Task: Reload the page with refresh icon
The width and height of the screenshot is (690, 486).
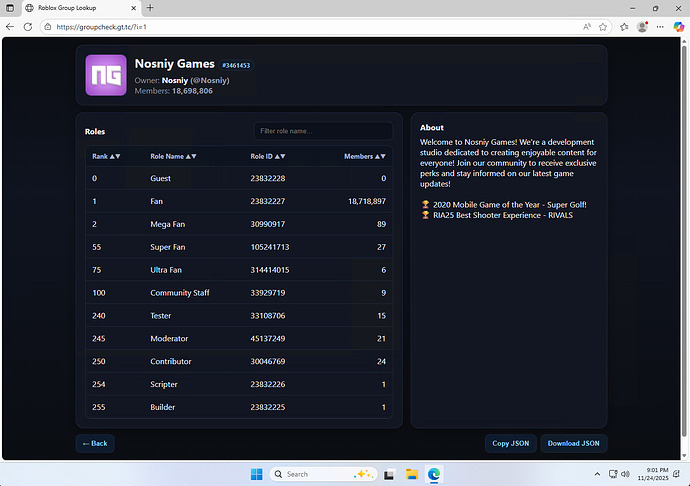Action: click(x=28, y=27)
